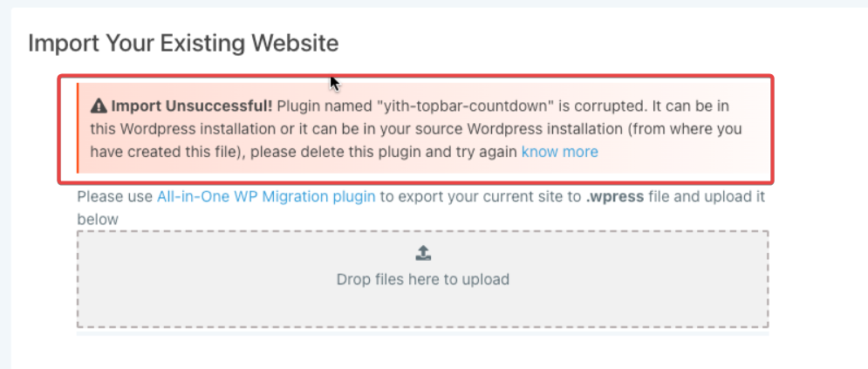Click "Drop files here to upload" text
Screen dimensions: 868x369
coord(423,280)
